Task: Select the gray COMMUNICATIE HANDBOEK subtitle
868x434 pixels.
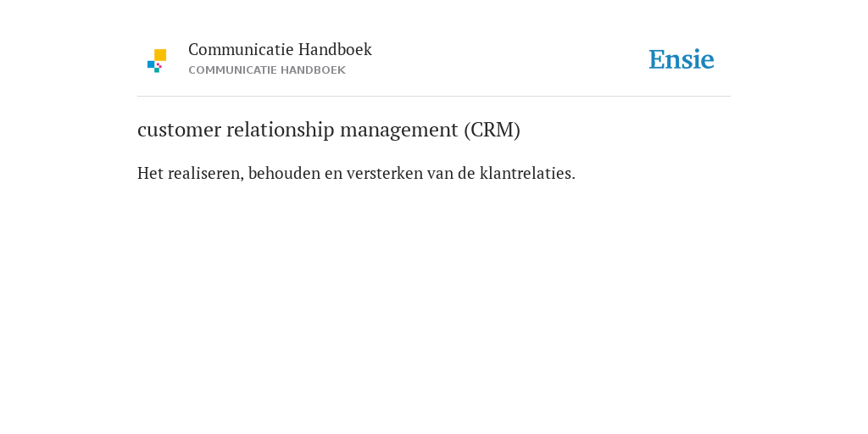Action: [267, 70]
